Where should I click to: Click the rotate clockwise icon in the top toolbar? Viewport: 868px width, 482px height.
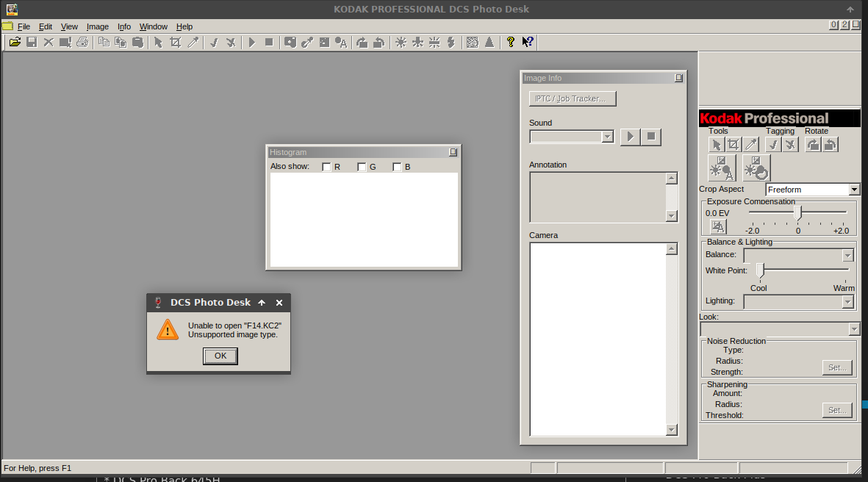[362, 42]
